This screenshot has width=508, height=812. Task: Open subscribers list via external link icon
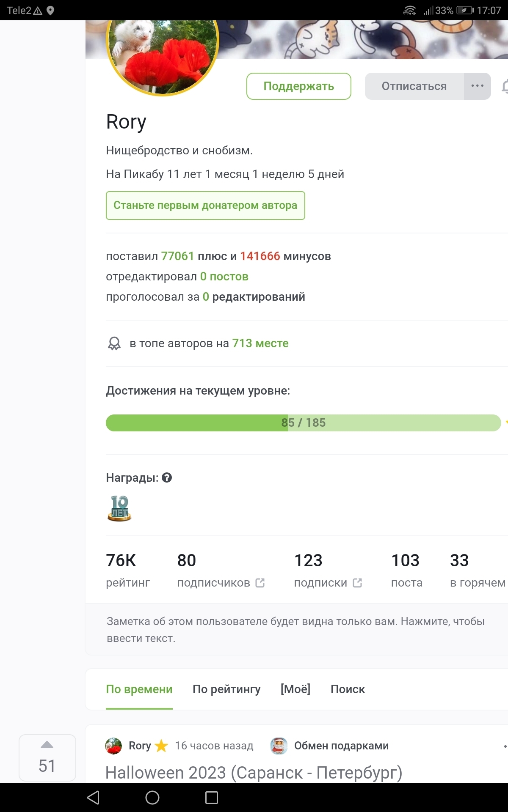pyautogui.click(x=260, y=583)
